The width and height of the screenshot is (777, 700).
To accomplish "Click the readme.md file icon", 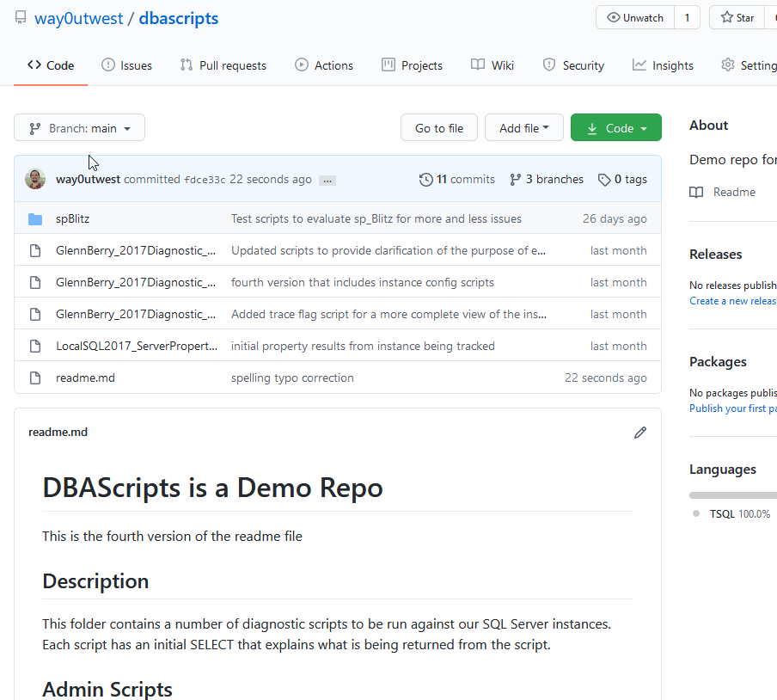I will [35, 378].
